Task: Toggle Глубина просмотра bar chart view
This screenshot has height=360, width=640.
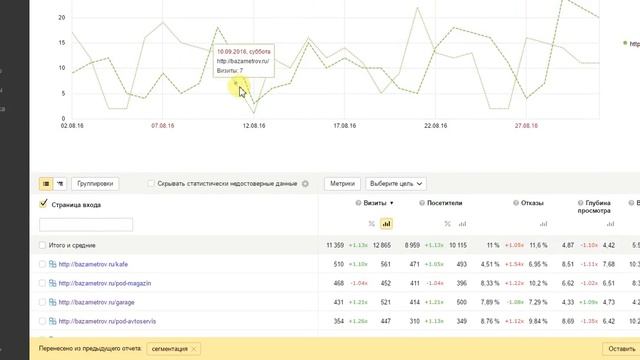Action: 610,224
